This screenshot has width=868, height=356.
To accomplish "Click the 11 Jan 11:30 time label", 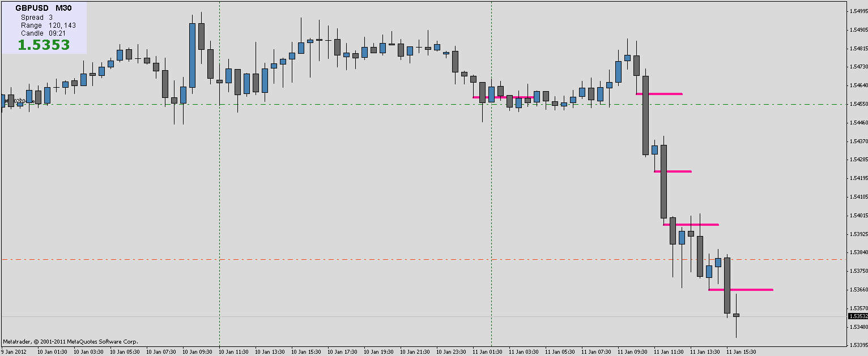I will [x=669, y=352].
